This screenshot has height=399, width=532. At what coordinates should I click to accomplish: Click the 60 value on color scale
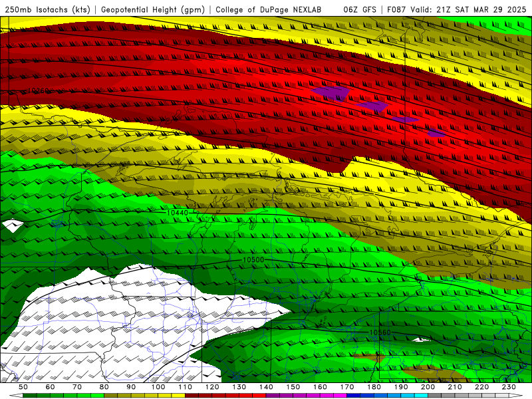[x=50, y=387]
